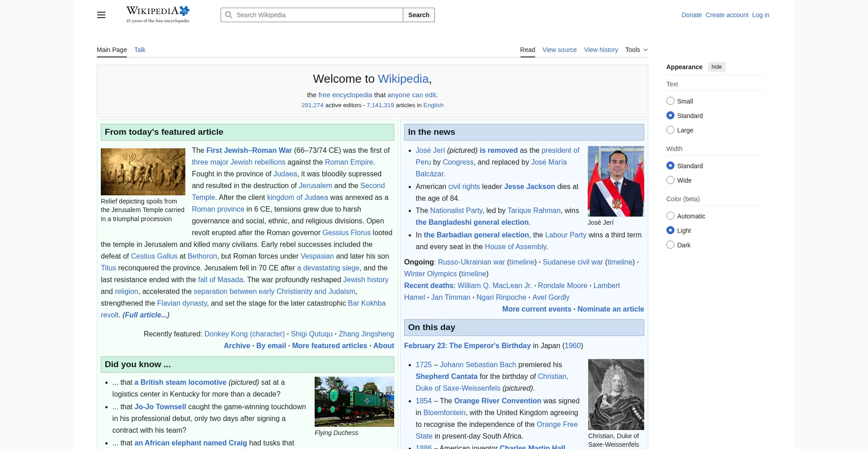Open Jesse Jackson article link
The image size is (868, 449).
click(529, 186)
